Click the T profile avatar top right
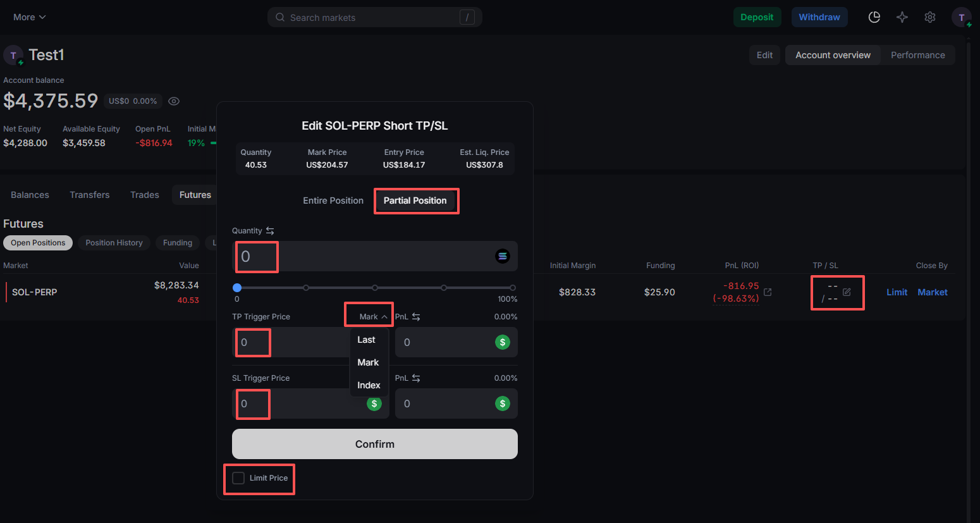This screenshot has height=523, width=980. tap(961, 17)
